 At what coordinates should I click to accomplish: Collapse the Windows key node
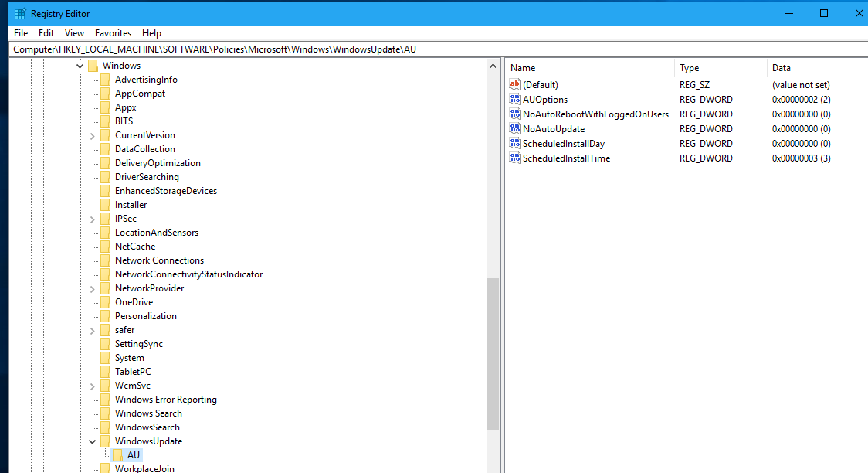coord(80,66)
